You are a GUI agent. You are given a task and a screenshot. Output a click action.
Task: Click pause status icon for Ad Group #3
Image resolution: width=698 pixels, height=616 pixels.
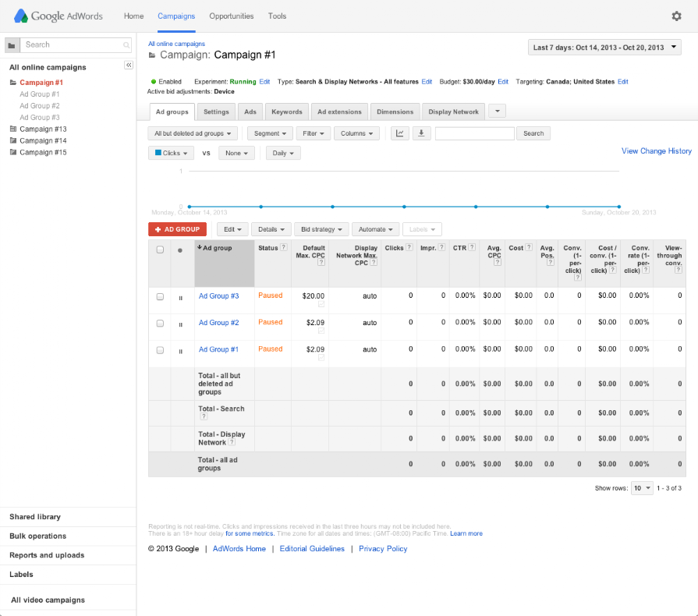click(180, 298)
